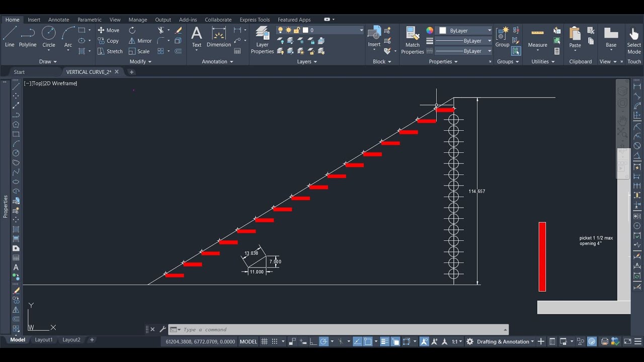Toggle lineweight display in status bar
This screenshot has width=644, height=362.
[384, 341]
